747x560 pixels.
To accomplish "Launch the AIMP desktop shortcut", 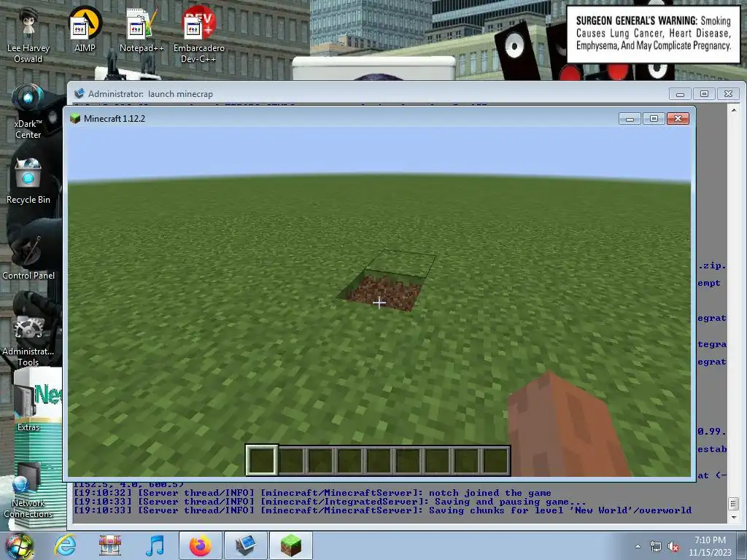I will pos(85,29).
